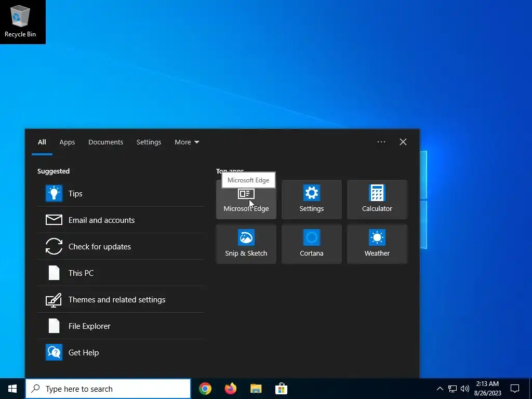The width and height of the screenshot is (532, 399).
Task: Click the Tips label text
Action: click(x=75, y=193)
